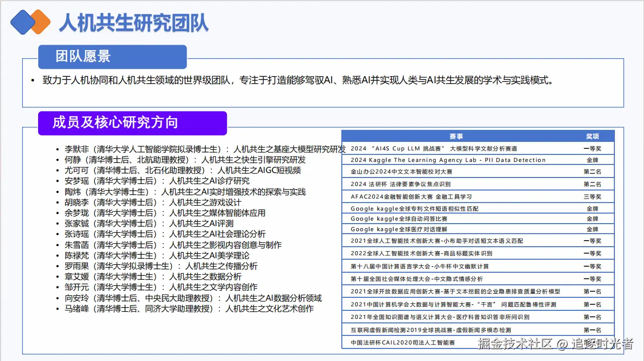
Task: Click 金牌 in the 全球医疗对话理解 row
Action: point(592,229)
